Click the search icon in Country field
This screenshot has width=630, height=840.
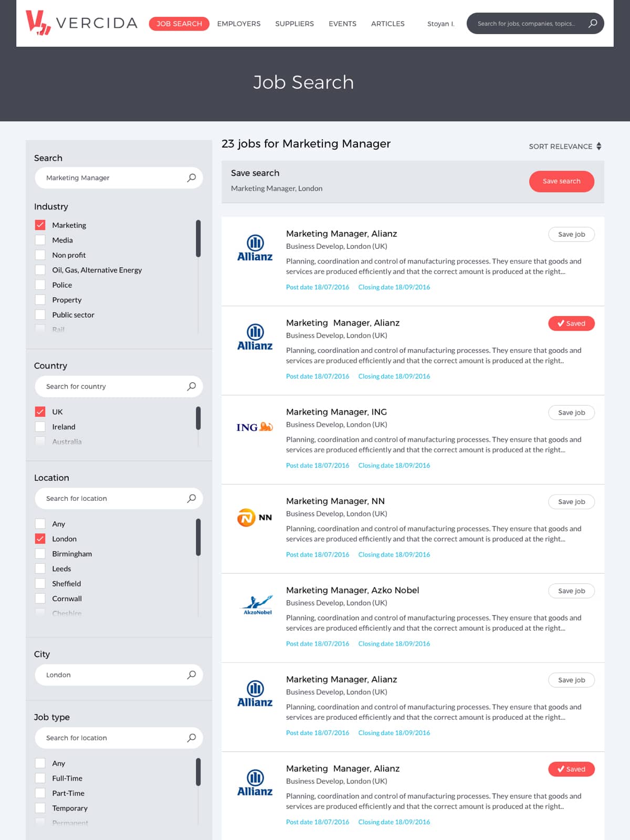(x=192, y=386)
